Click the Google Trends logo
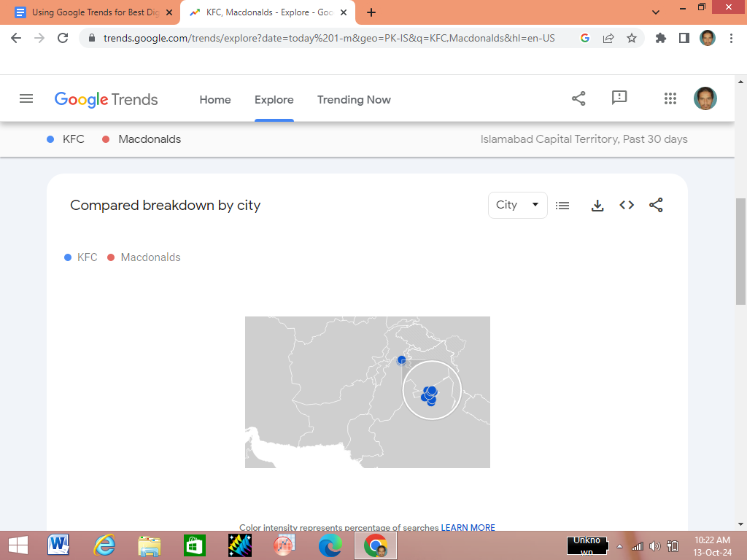Viewport: 747px width, 560px height. [x=107, y=100]
